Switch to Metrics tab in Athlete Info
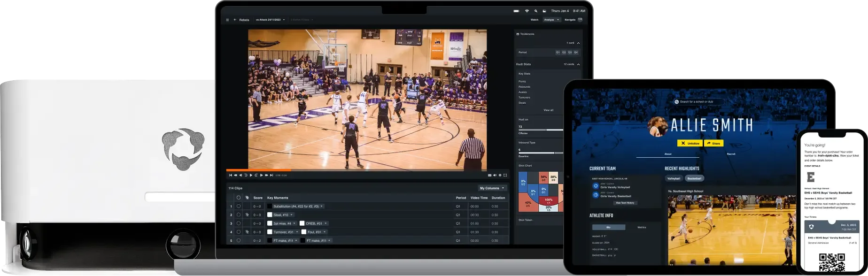Viewport: 868px width, 276px height. [642, 227]
